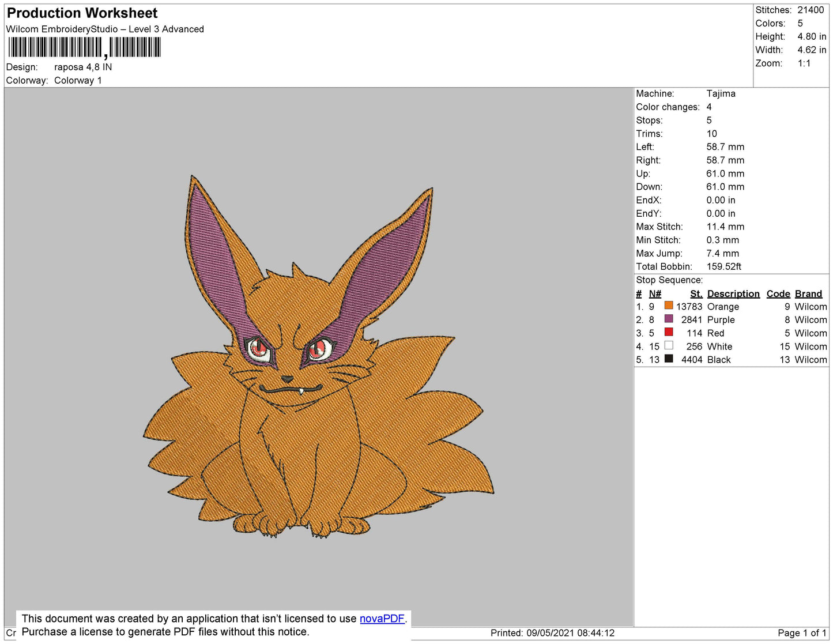Pick the Red thread color swatch
The image size is (833, 644).
(x=669, y=332)
